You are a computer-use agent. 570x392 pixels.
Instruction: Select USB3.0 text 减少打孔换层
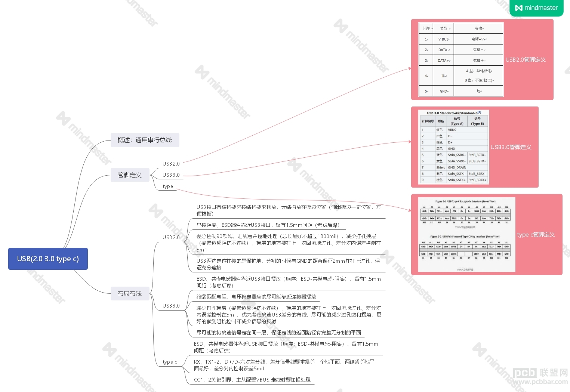(289, 315)
